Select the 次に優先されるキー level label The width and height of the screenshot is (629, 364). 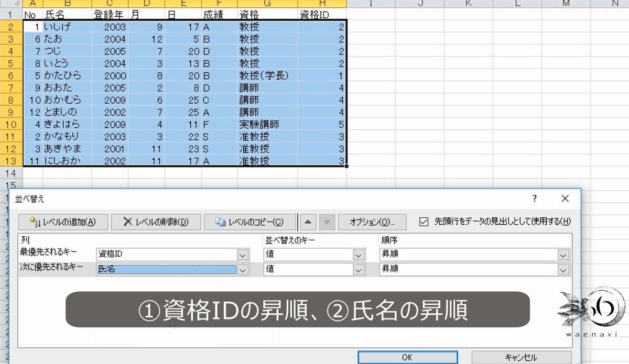tap(51, 267)
